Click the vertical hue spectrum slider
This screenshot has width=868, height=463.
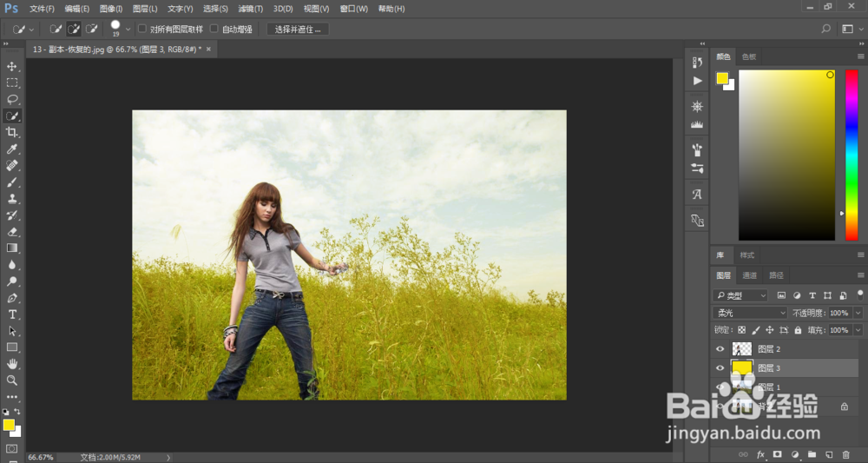[x=852, y=155]
